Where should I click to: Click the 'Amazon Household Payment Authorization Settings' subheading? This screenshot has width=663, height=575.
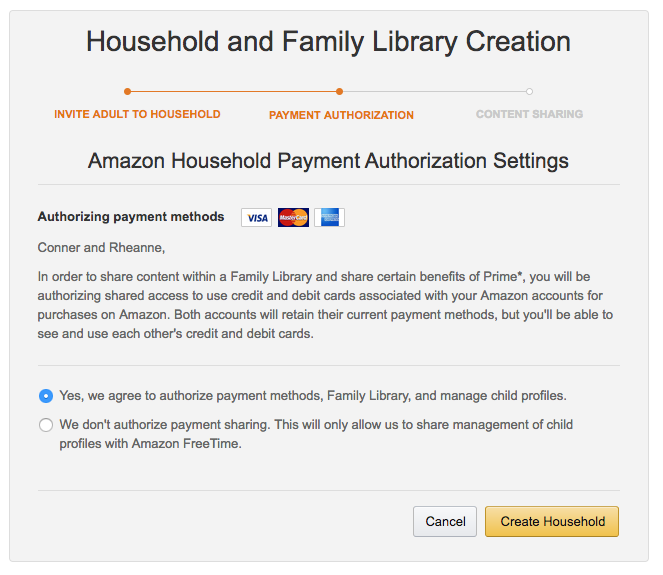coord(328,161)
